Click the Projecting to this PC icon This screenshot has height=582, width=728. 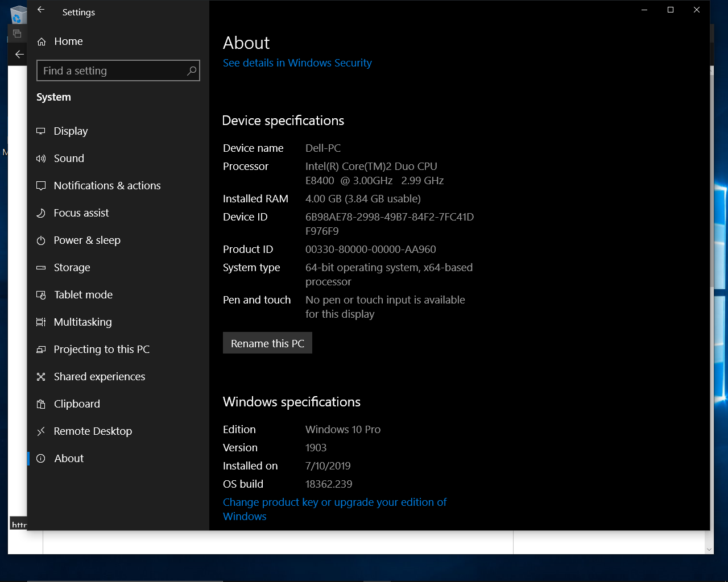pyautogui.click(x=41, y=350)
